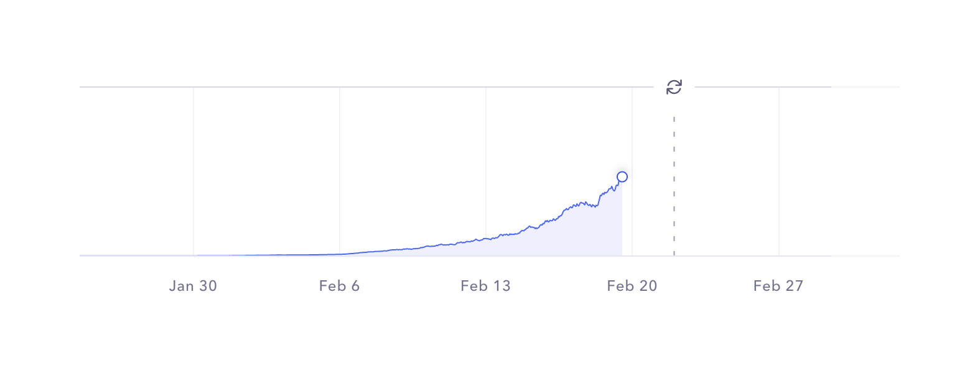980x371 pixels.
Task: Select the vertical gridline above Feb 27
Action: pos(779,168)
